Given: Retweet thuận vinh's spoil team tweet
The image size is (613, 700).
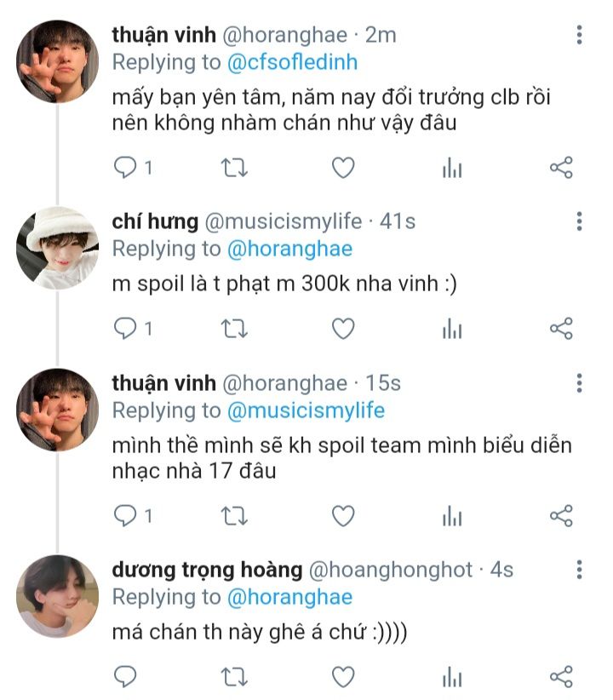Looking at the screenshot, I should tap(233, 515).
